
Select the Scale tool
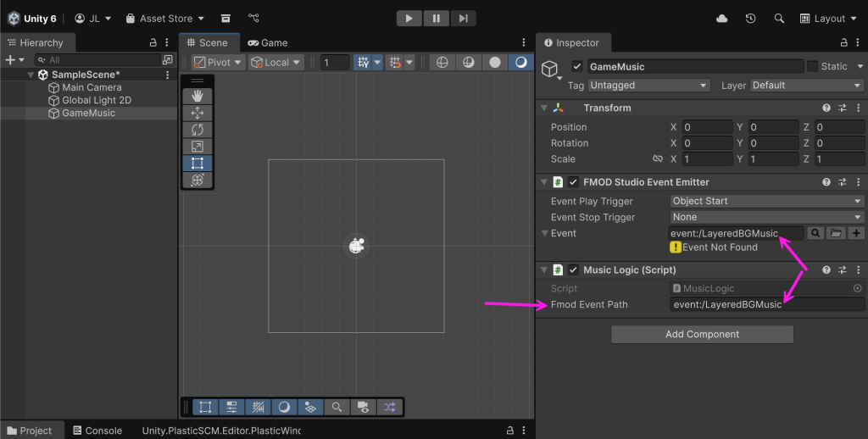tap(198, 147)
